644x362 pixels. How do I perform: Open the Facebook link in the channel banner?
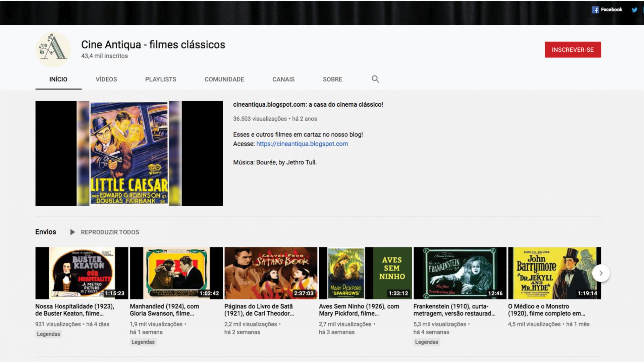(607, 10)
